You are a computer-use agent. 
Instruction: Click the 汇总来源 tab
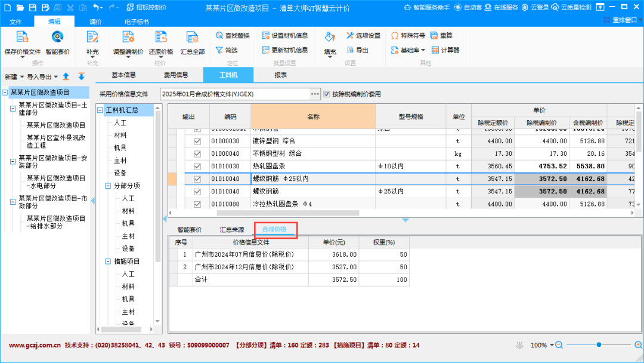pyautogui.click(x=231, y=230)
